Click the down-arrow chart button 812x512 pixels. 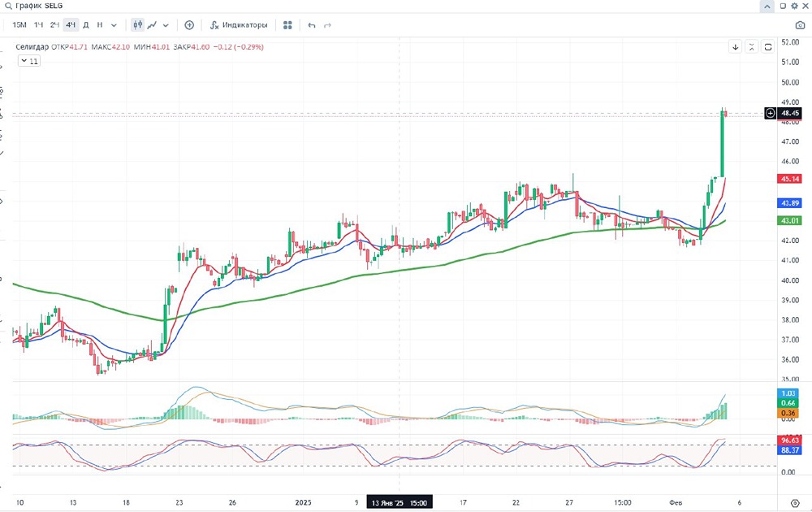(736, 46)
